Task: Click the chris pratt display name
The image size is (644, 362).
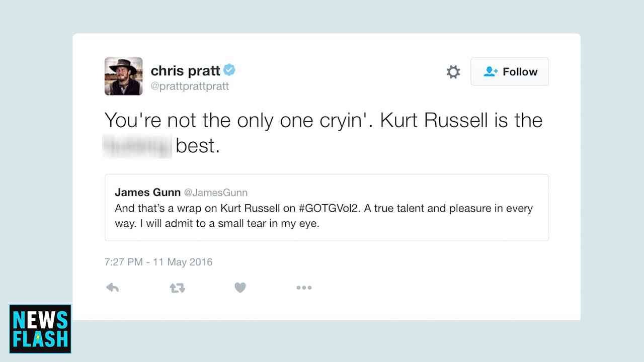Action: [x=186, y=71]
